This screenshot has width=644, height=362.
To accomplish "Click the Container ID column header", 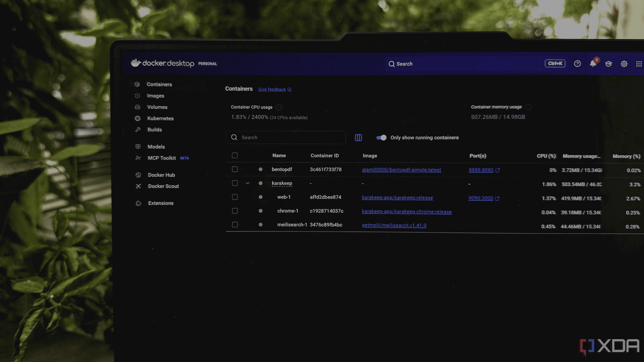I will pyautogui.click(x=325, y=156).
